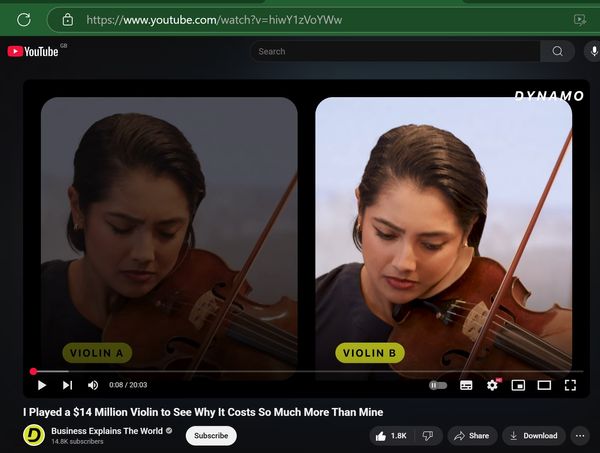
Task: Click the video title about $14 Million Violin
Action: 203,412
